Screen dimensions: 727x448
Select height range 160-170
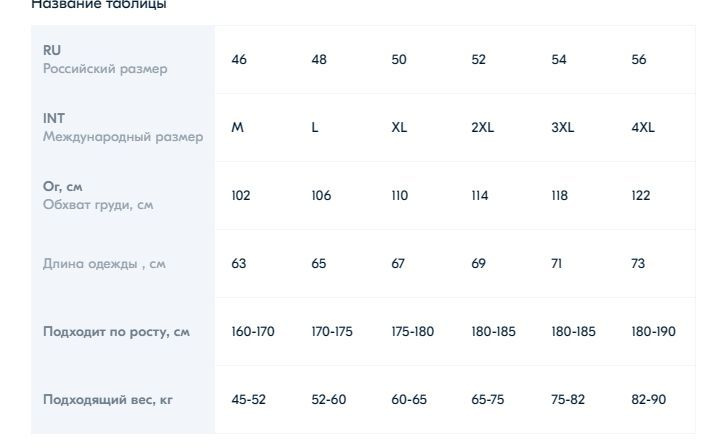(x=253, y=332)
